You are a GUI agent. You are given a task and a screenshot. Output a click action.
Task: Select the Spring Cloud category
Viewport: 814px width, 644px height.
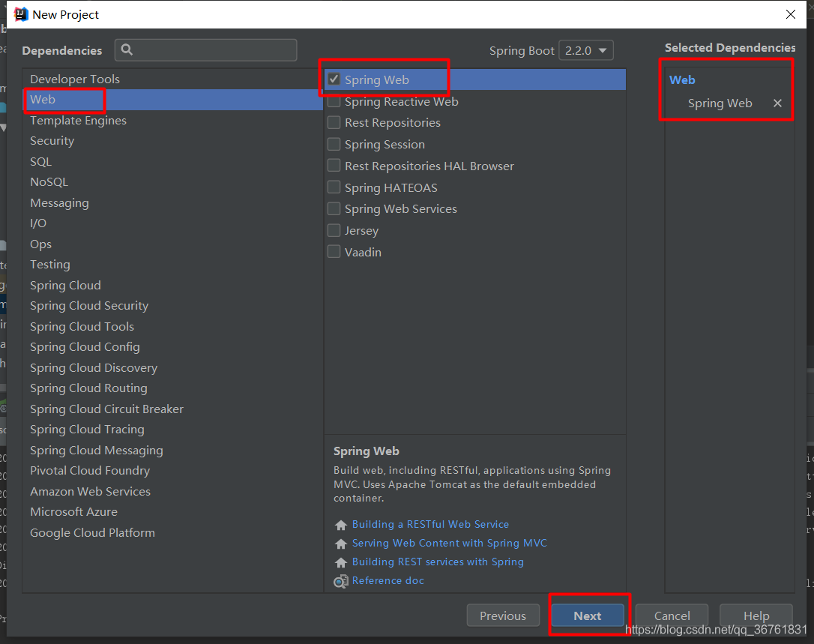[x=172, y=285]
